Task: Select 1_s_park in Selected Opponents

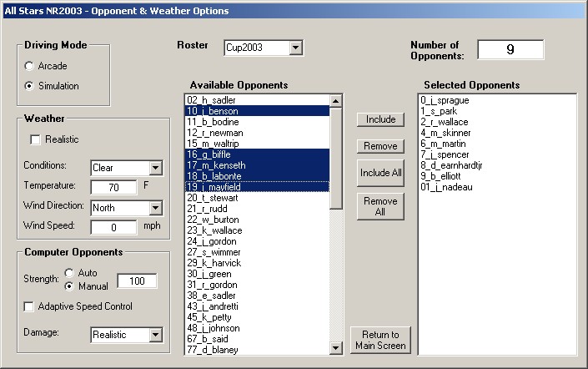Action: pos(497,111)
